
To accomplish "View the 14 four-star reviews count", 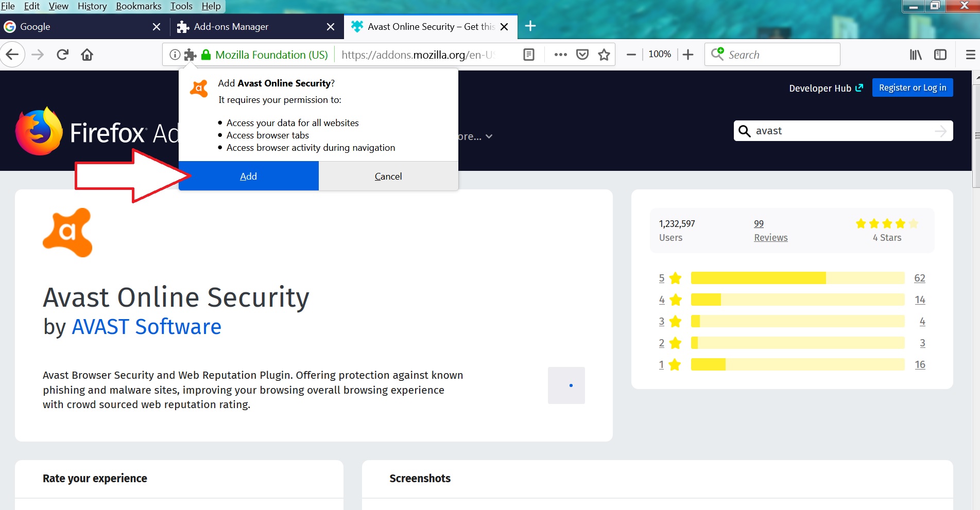I will coord(920,300).
